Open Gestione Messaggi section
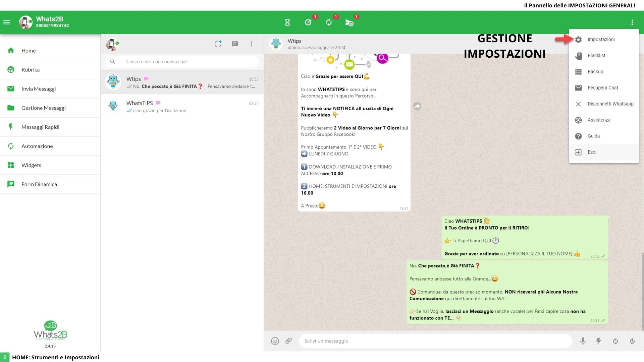Viewport: 644px width, 362px height. [x=50, y=108]
